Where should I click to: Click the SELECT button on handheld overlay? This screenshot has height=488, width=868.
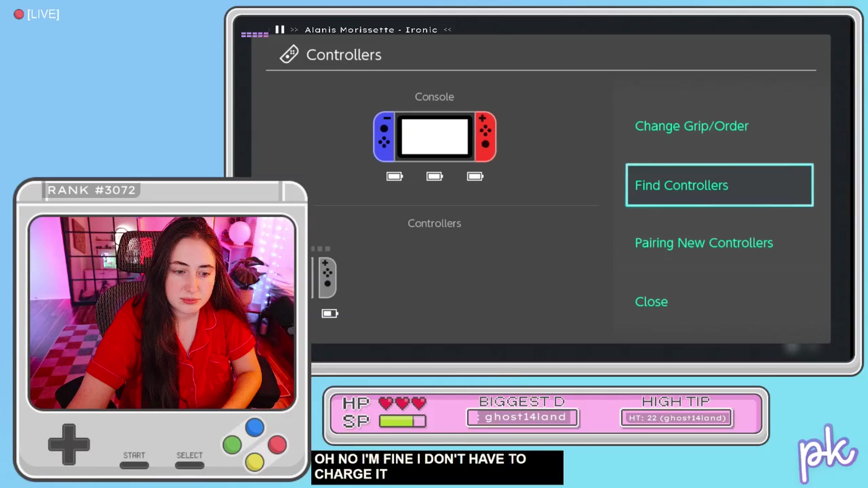point(189,465)
